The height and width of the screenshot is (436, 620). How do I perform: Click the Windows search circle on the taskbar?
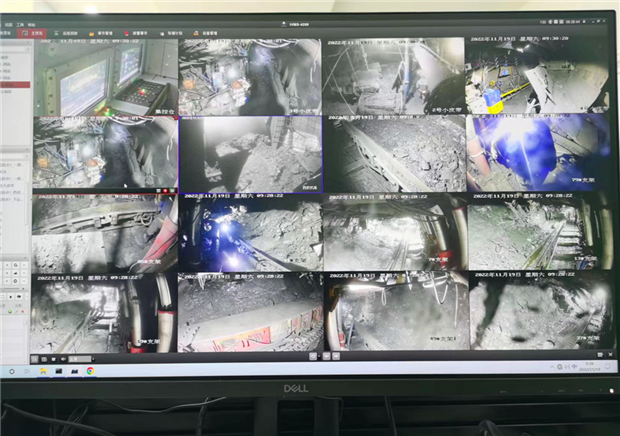tap(12, 372)
